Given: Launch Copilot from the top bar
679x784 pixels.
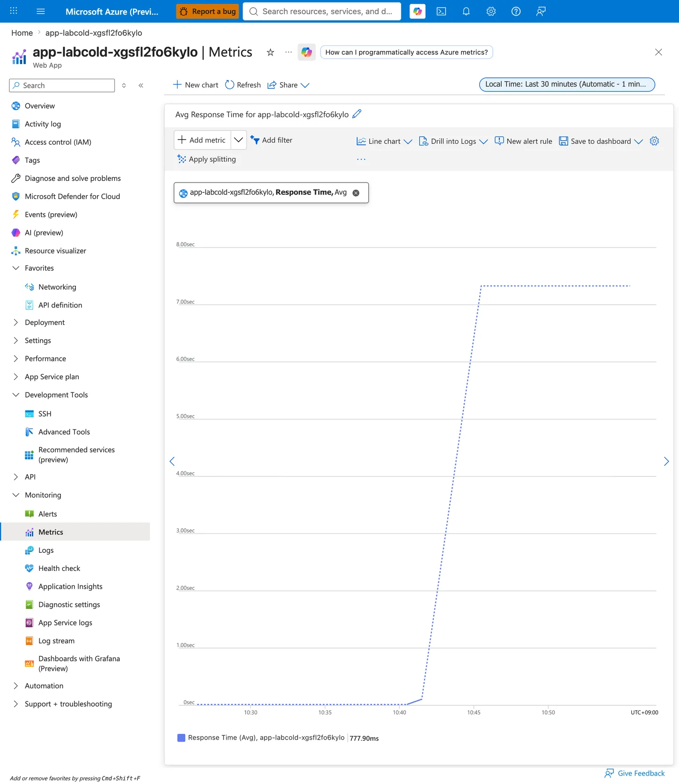Looking at the screenshot, I should point(417,11).
